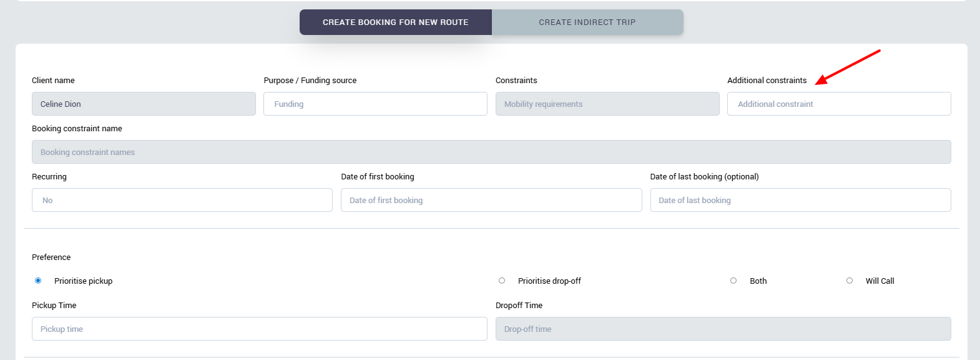Select the Prioritise pickup radio button

(x=38, y=281)
